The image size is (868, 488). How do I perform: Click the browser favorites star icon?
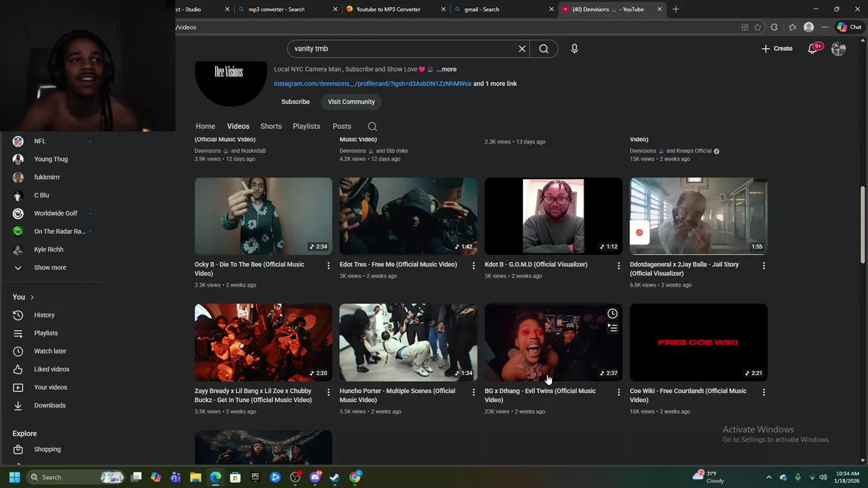[757, 27]
